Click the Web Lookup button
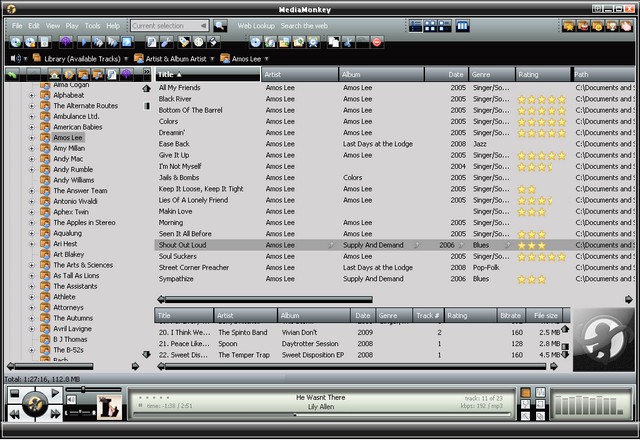This screenshot has height=440, width=640. [256, 26]
